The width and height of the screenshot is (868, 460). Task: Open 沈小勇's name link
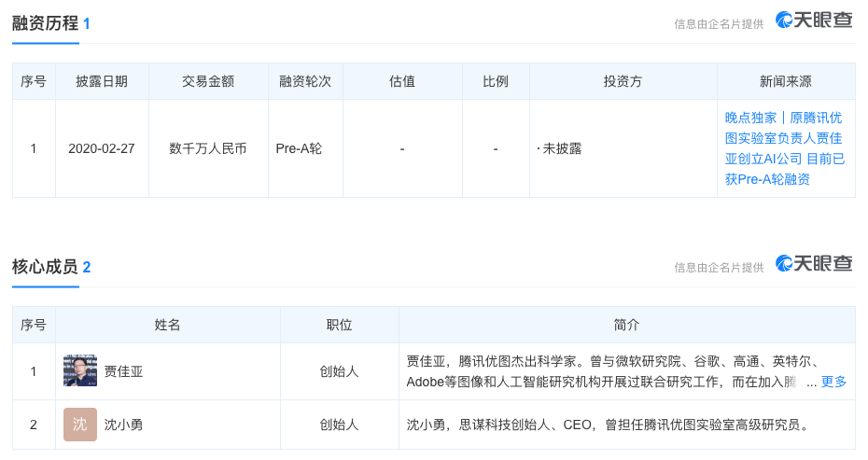pyautogui.click(x=124, y=425)
